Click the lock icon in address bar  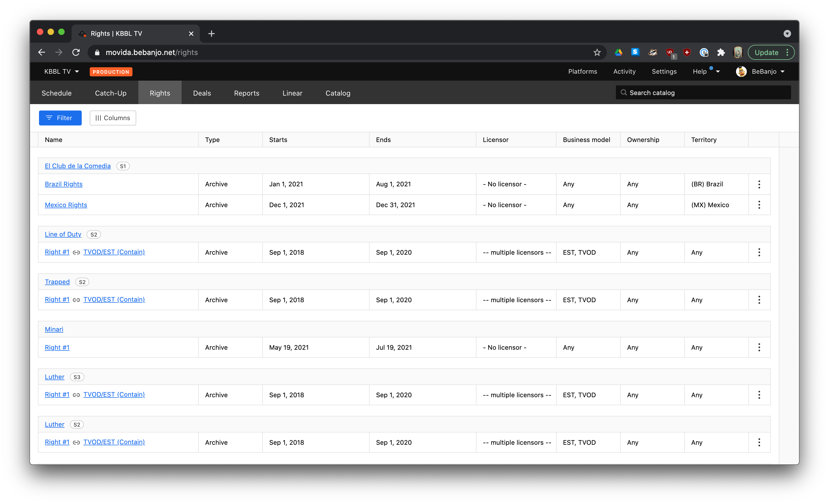click(97, 52)
